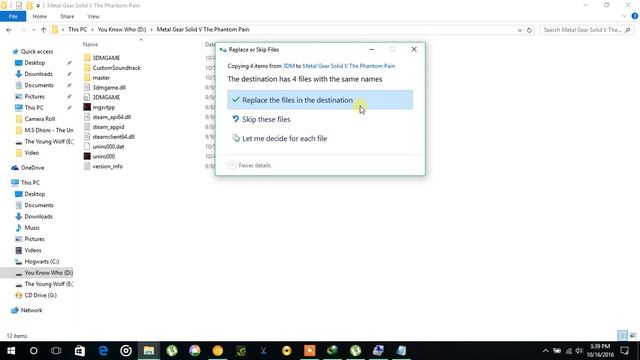Open the File ribbon tab
The height and width of the screenshot is (360, 640).
pos(13,16)
